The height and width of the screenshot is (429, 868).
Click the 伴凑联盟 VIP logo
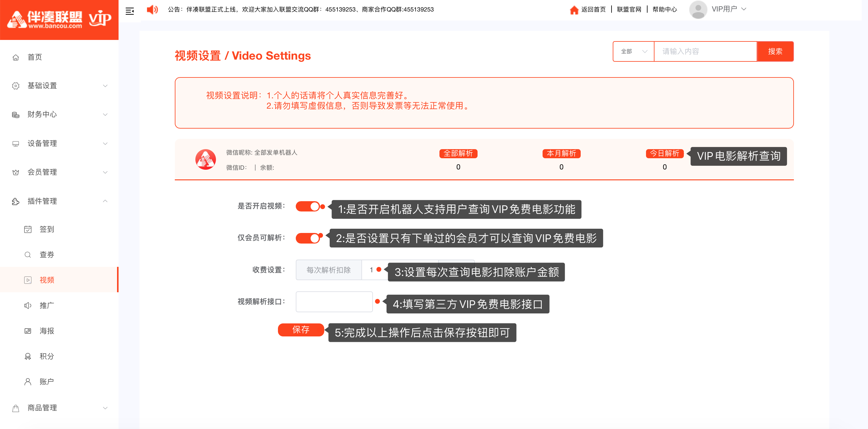(x=59, y=19)
